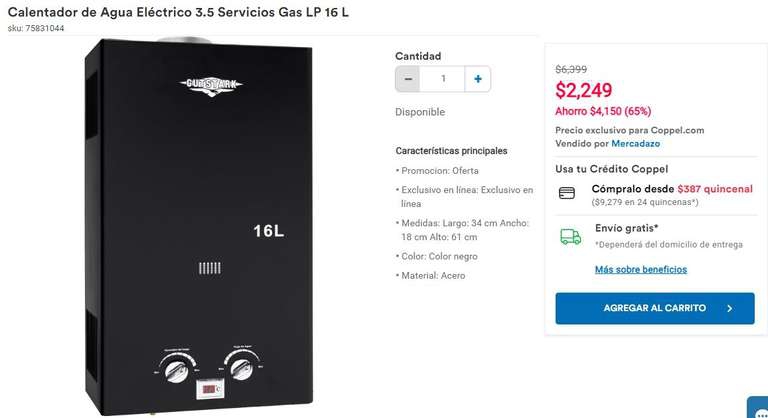Click the crossed-out $6,399 original price

pyautogui.click(x=571, y=70)
